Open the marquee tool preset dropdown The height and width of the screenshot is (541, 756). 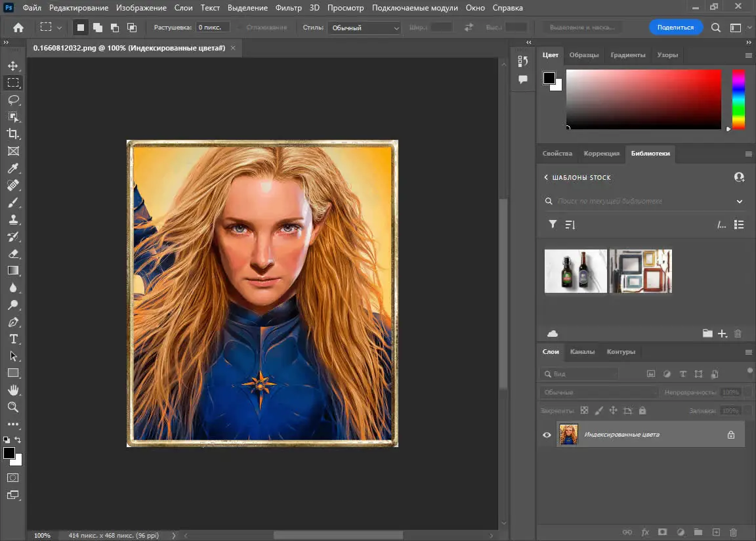[59, 28]
